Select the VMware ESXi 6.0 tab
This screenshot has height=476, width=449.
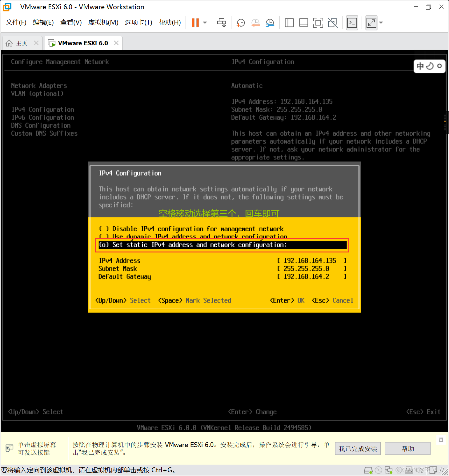[x=83, y=43]
